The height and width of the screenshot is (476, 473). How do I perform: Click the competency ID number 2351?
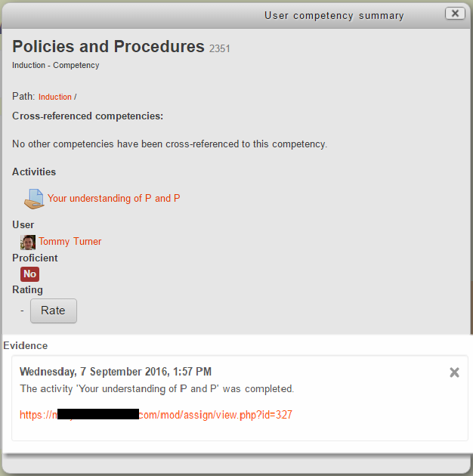[220, 49]
